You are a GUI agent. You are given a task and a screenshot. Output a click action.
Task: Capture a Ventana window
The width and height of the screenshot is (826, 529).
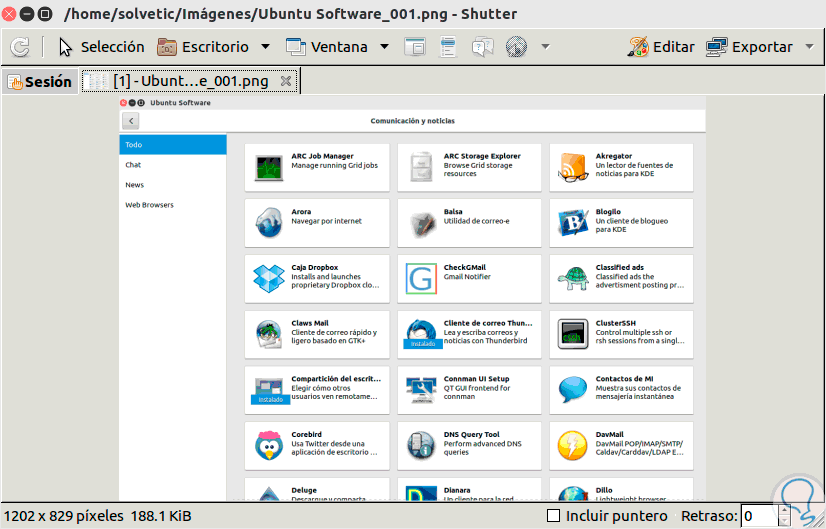point(327,47)
